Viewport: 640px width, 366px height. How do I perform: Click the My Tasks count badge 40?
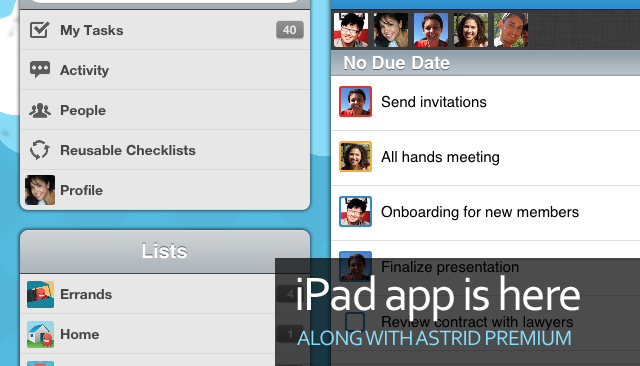click(289, 30)
